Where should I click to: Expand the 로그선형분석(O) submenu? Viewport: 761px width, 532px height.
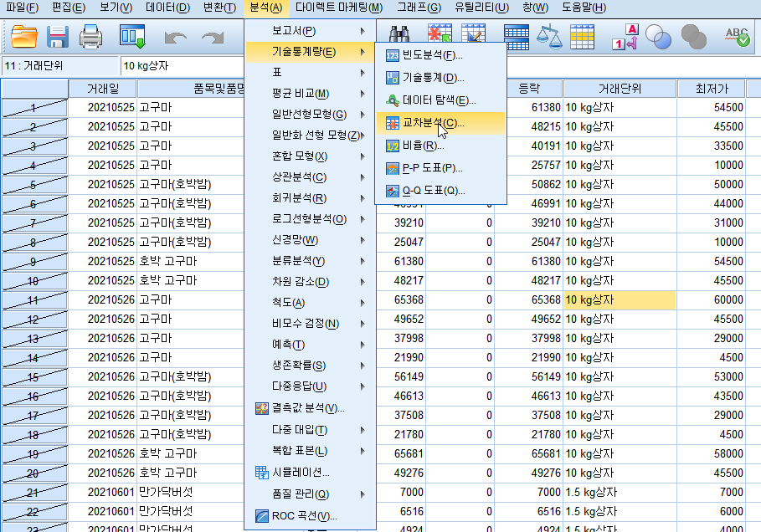(310, 219)
